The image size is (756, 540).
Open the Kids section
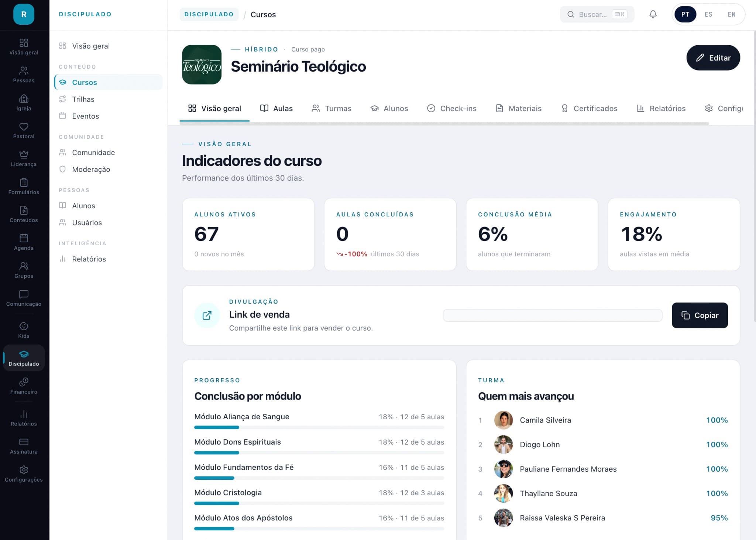coord(24,330)
